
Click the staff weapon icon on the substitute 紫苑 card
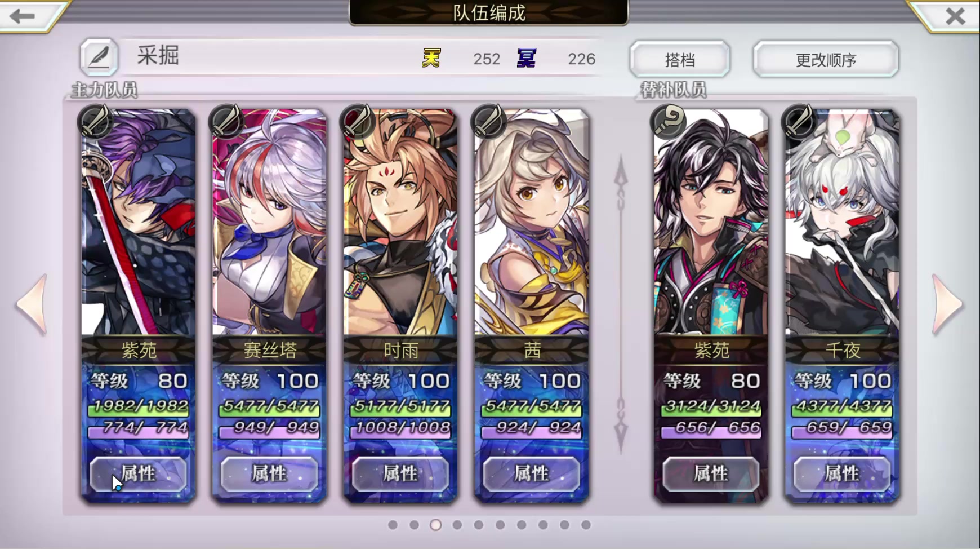(667, 121)
